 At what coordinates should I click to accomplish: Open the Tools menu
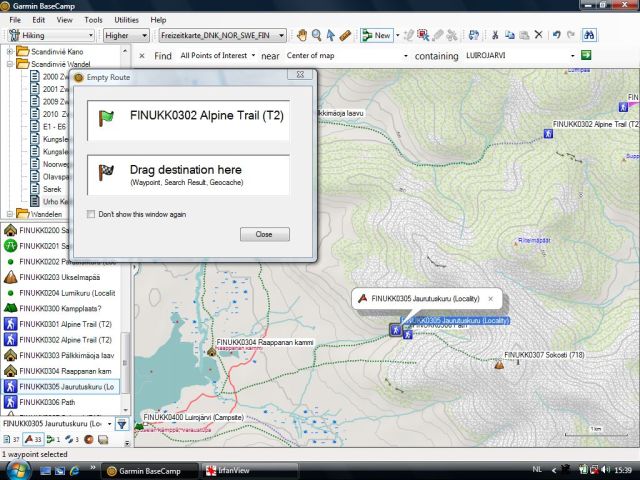coord(93,19)
